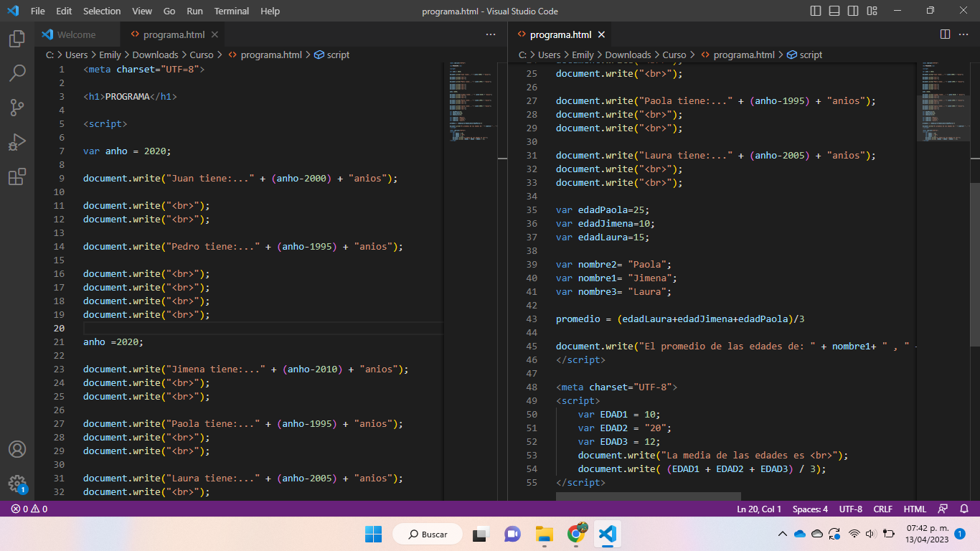980x551 pixels.
Task: Show hidden tray icons chevron
Action: [x=783, y=534]
